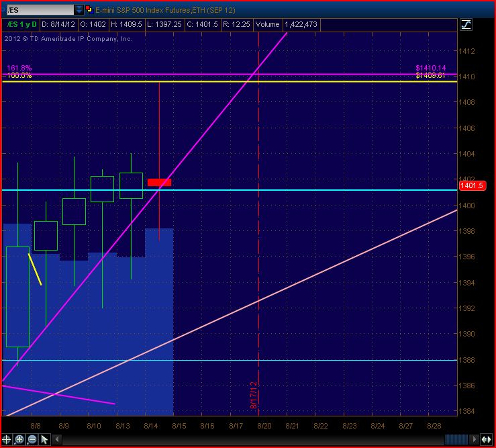Click the 8/8 date label on time axis
Screen dimensions: 496x448
(x=36, y=426)
